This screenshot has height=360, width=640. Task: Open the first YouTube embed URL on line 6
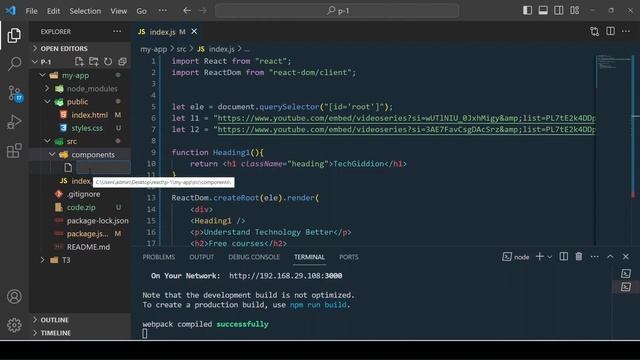pyautogui.click(x=406, y=118)
